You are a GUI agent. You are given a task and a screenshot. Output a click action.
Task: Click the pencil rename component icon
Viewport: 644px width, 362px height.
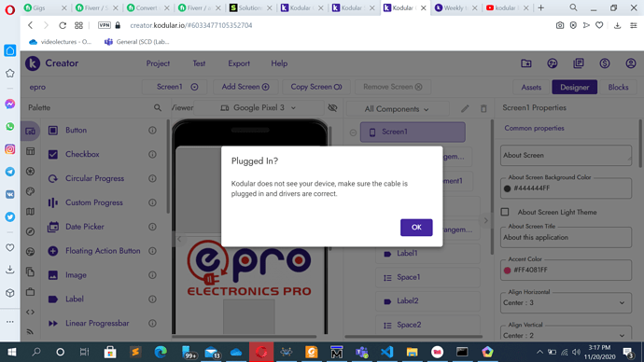point(465,109)
